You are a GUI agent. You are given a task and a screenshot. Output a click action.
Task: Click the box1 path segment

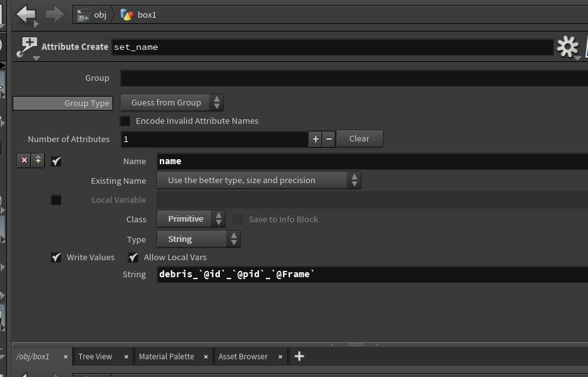[147, 15]
